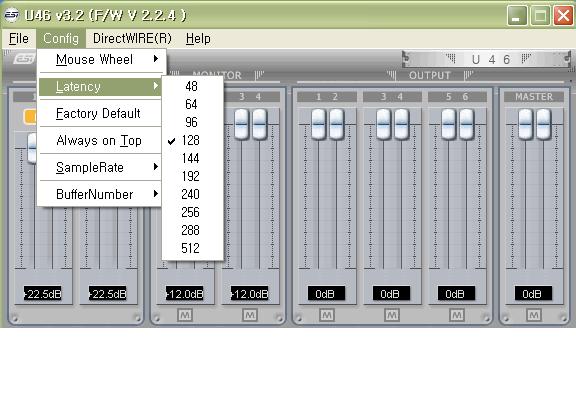Toggle the Always on Top option
Image resolution: width=576 pixels, height=398 pixels.
(100, 140)
